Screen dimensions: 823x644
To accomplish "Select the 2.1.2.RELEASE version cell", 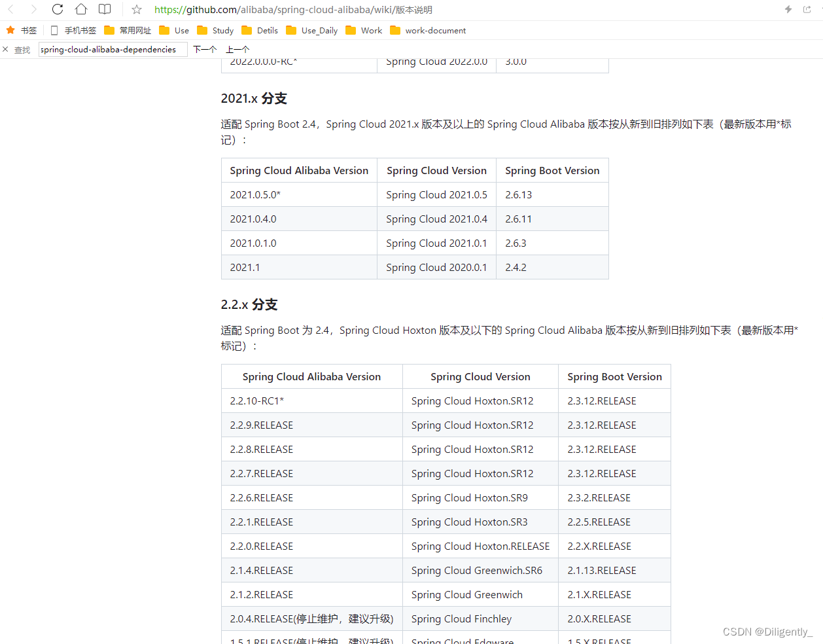I will pyautogui.click(x=312, y=594).
